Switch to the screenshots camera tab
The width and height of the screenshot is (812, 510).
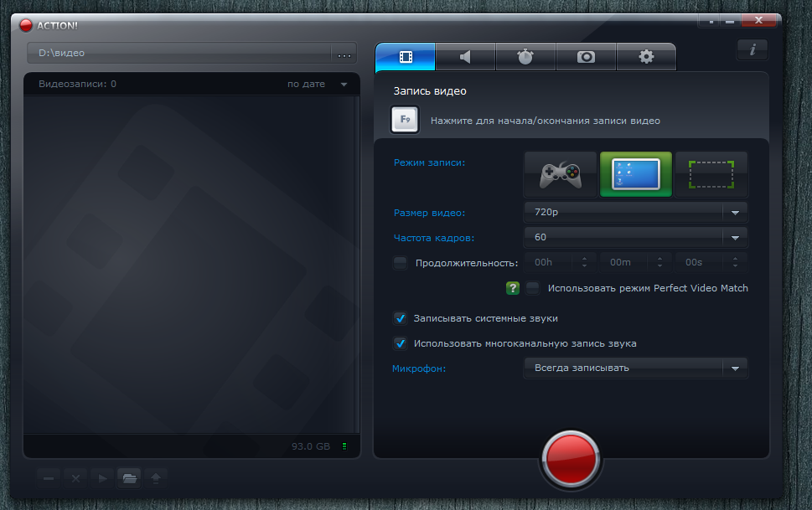pos(586,56)
